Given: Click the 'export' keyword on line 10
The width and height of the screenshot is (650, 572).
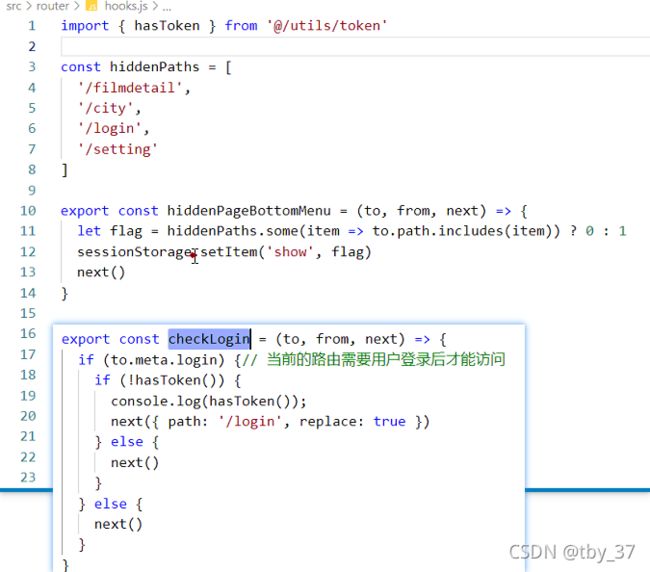Looking at the screenshot, I should [85, 211].
